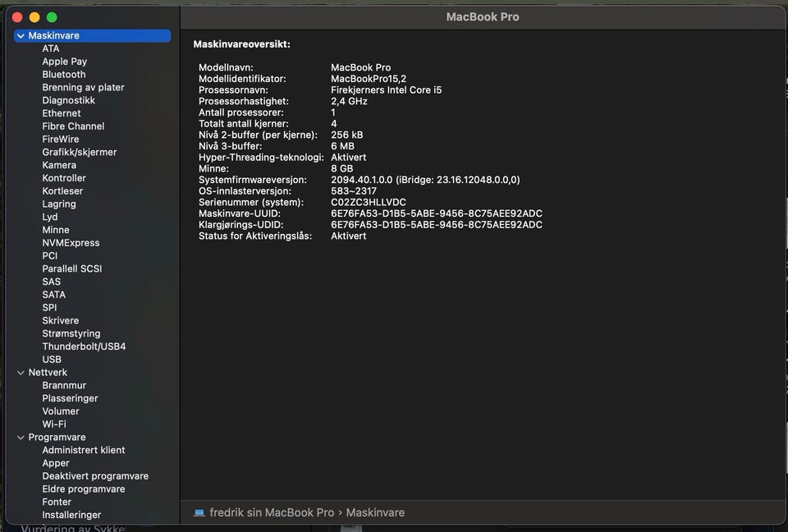Image resolution: width=788 pixels, height=532 pixels.
Task: Select the Ethernet entry
Action: tap(62, 113)
